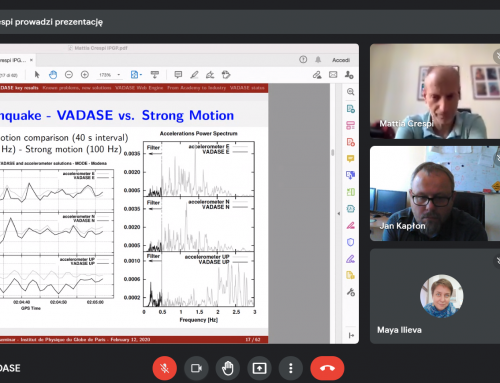Click the read mode / scrolling toolbar icon
This screenshot has width=500, height=383.
point(155,75)
